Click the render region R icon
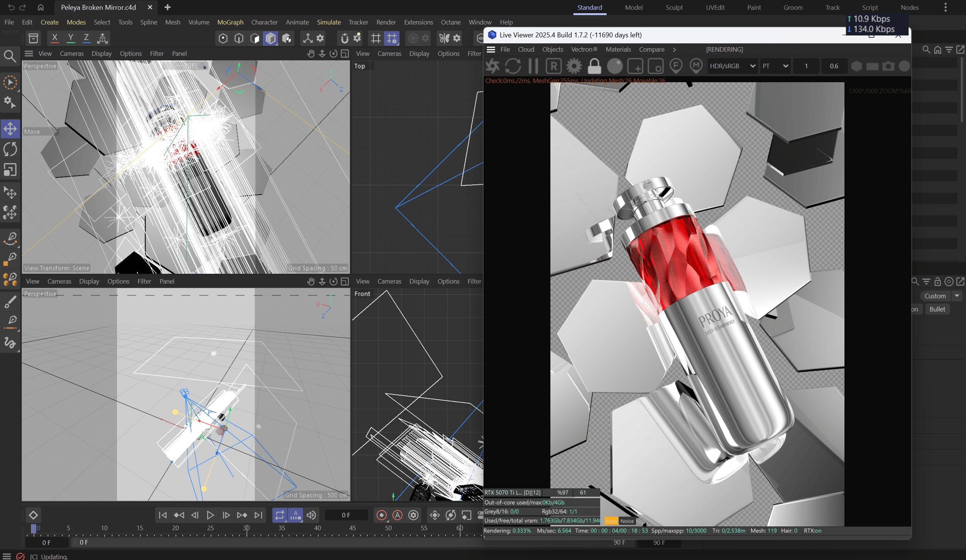This screenshot has width=966, height=560. (x=554, y=66)
